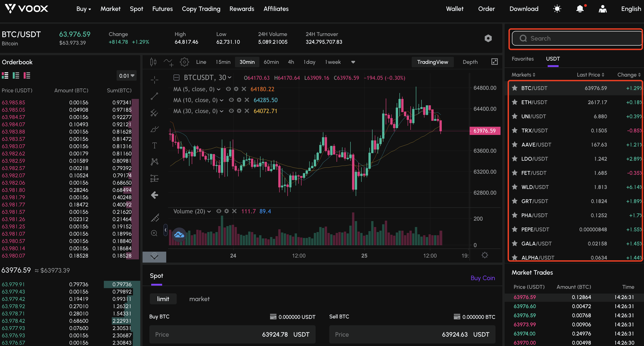Toggle favorite star for UNI/USDT
The image size is (644, 346).
point(514,116)
